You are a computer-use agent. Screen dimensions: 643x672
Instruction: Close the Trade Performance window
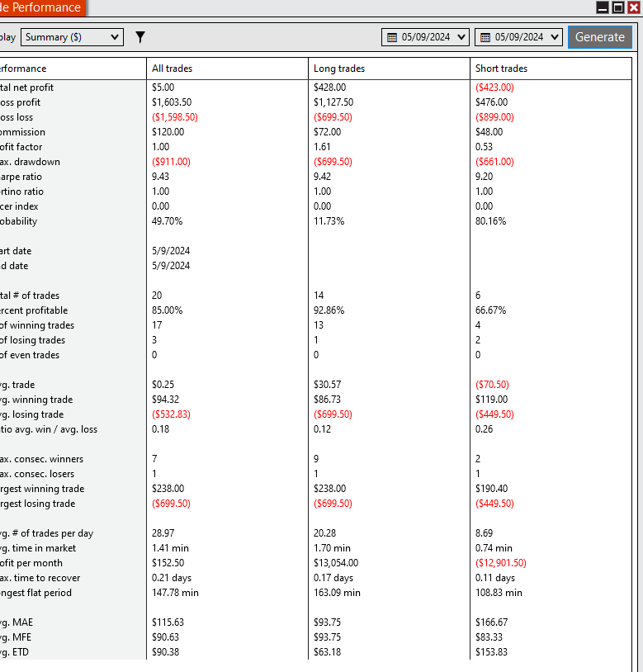[x=634, y=7]
